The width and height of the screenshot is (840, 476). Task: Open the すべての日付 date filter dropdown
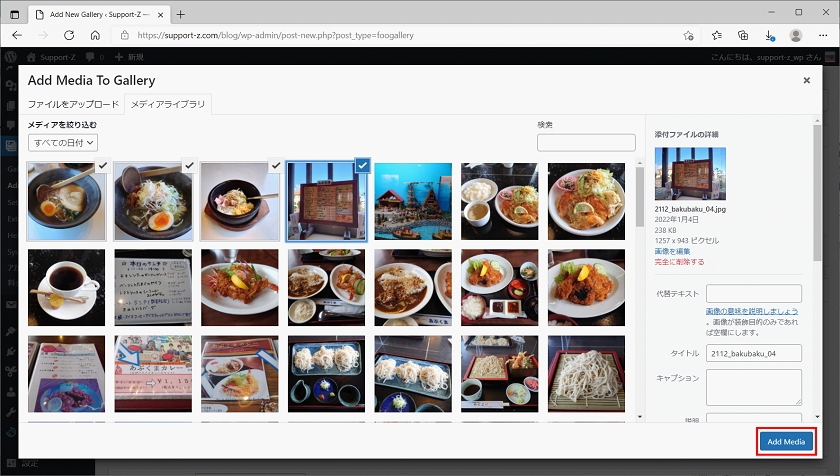coord(65,143)
